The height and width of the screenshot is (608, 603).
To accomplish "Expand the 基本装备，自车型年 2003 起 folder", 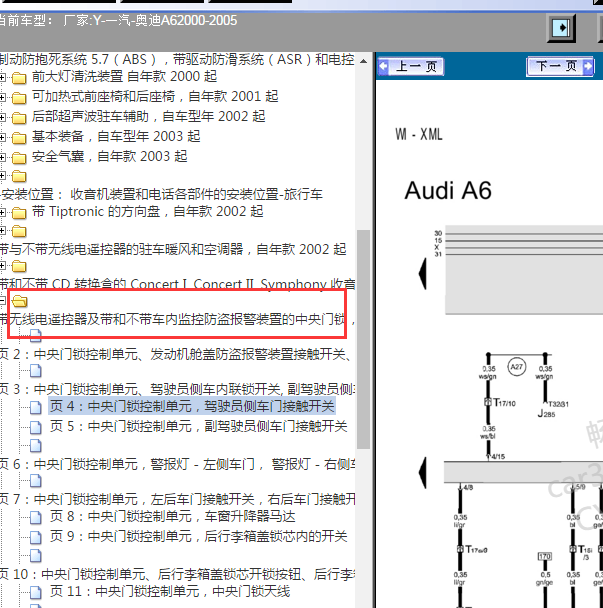I will pyautogui.click(x=2, y=137).
